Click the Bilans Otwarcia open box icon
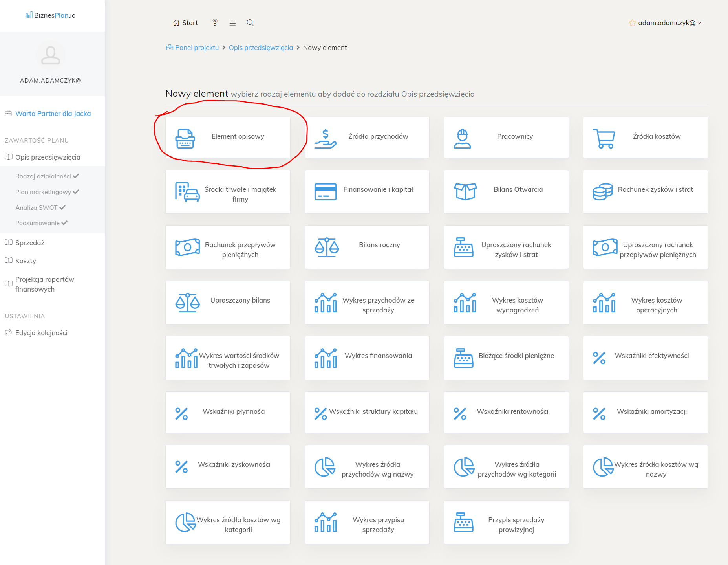The image size is (728, 565). (465, 192)
